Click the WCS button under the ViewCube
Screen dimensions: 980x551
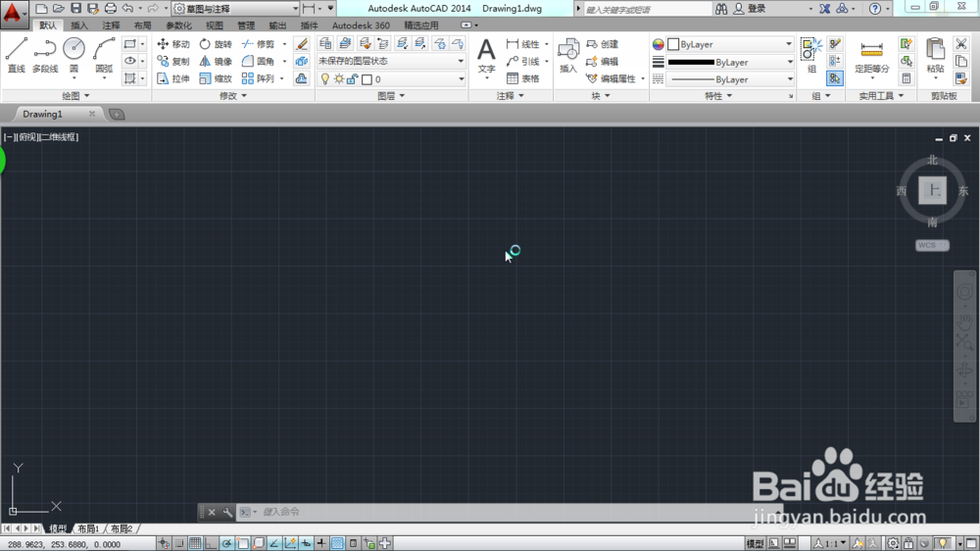(932, 245)
